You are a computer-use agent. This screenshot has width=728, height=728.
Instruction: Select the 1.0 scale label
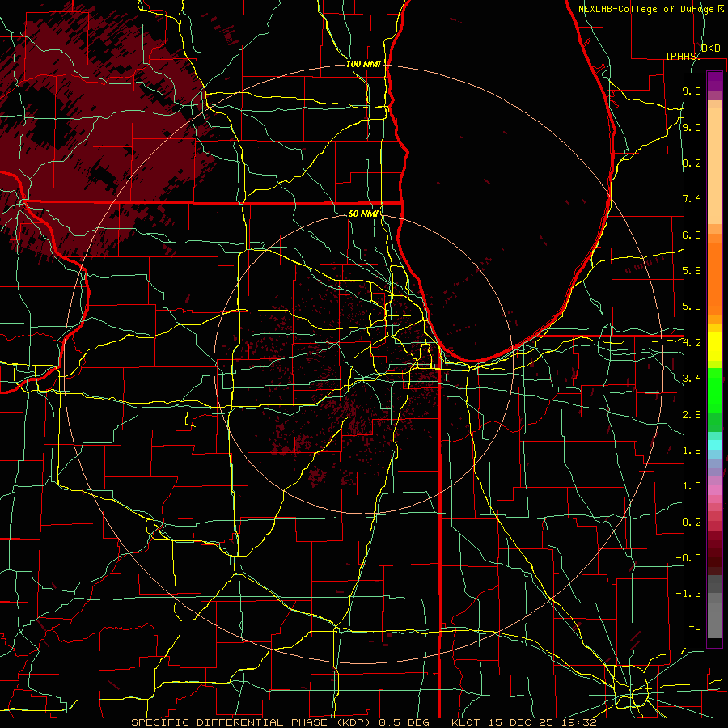pyautogui.click(x=692, y=486)
